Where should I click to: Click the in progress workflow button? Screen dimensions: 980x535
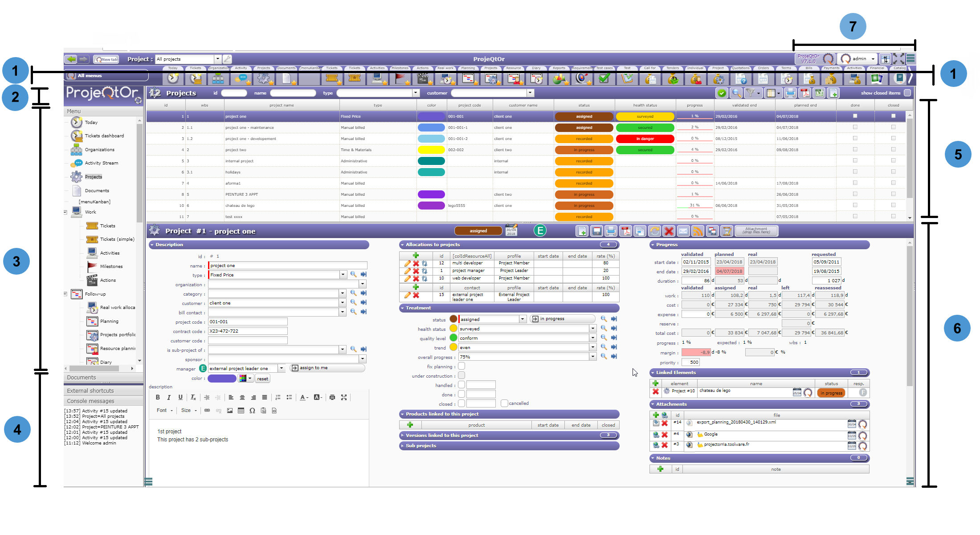pyautogui.click(x=562, y=319)
